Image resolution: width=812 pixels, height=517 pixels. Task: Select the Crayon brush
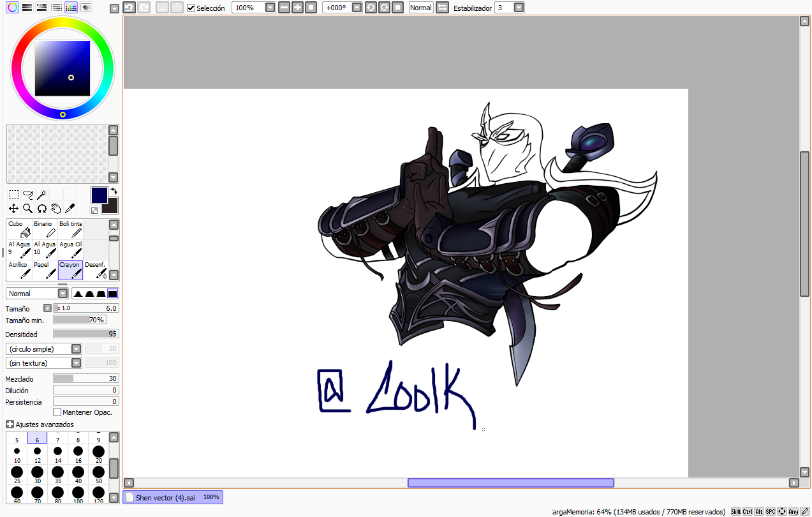(70, 270)
